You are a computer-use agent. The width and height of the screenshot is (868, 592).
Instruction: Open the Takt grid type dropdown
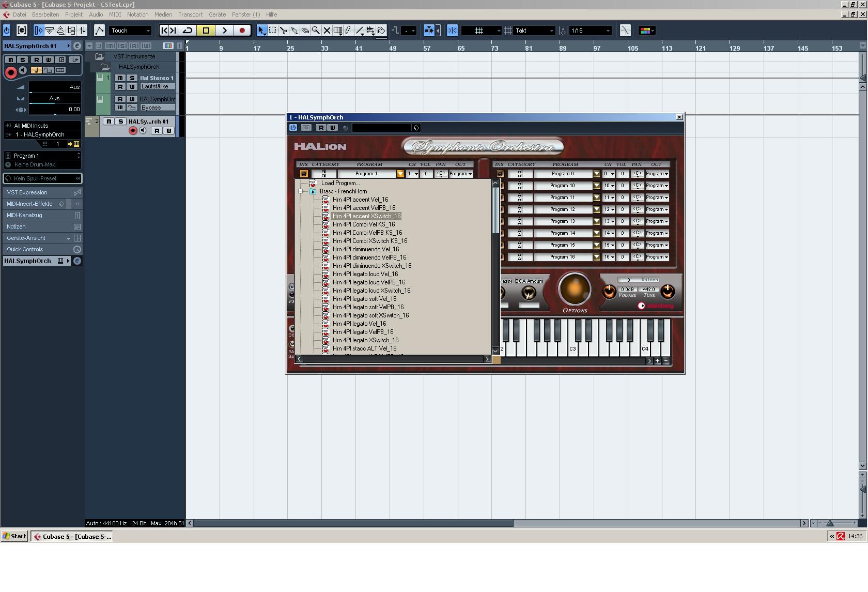pyautogui.click(x=535, y=31)
